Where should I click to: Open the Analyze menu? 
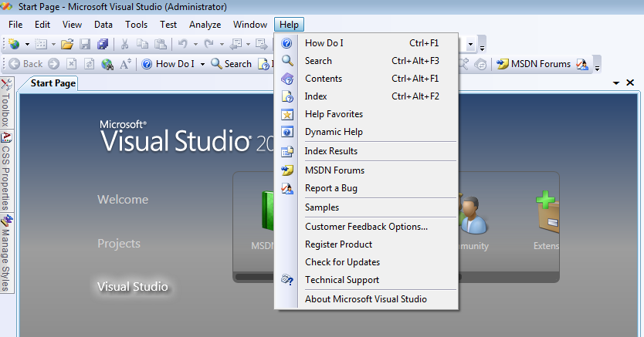click(205, 25)
